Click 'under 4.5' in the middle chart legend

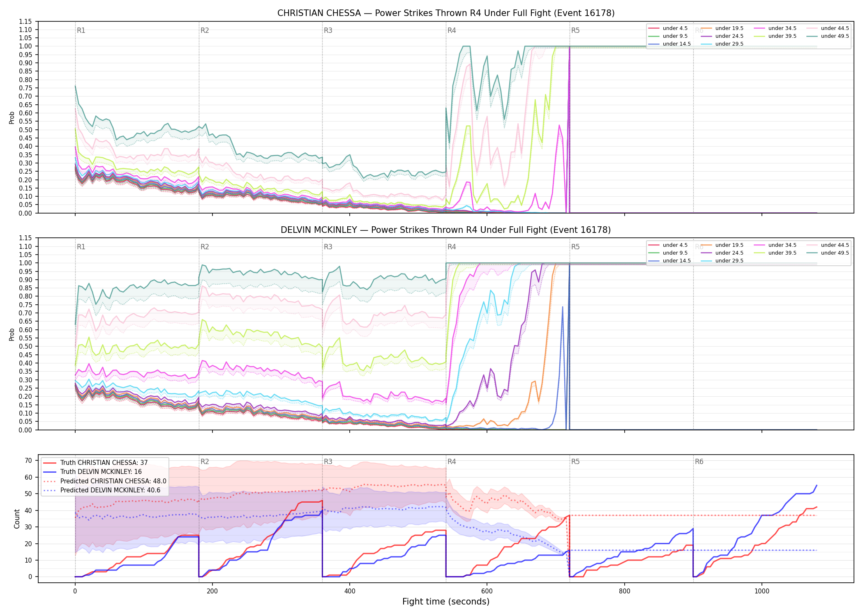pyautogui.click(x=668, y=245)
